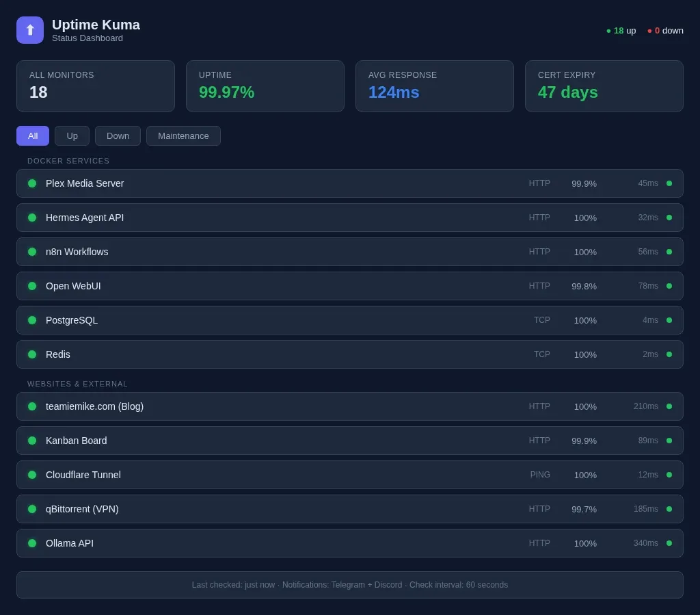Open the Kanban Board monitor name
700x615 pixels.
pyautogui.click(x=77, y=441)
